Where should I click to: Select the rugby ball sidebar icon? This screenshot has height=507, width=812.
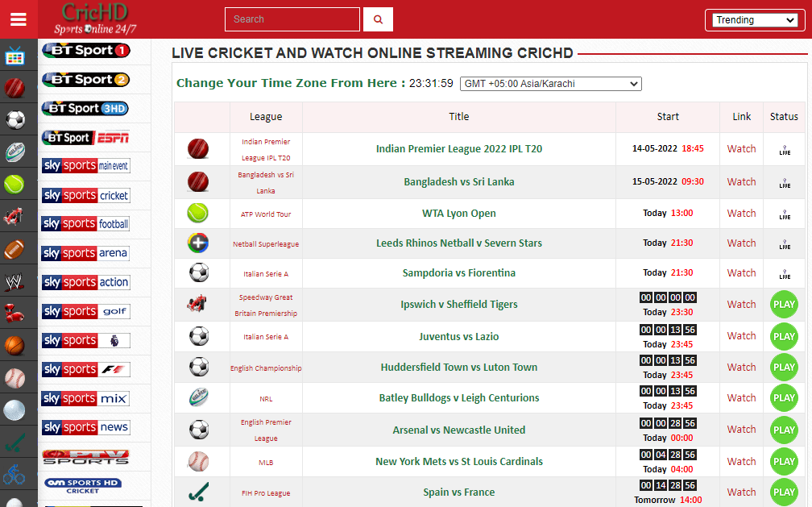(15, 152)
